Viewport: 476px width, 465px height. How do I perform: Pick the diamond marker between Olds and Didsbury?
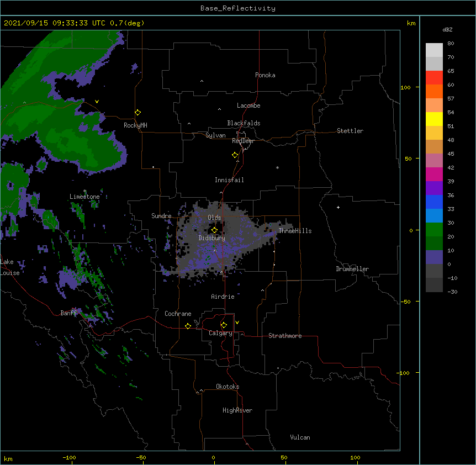[214, 230]
